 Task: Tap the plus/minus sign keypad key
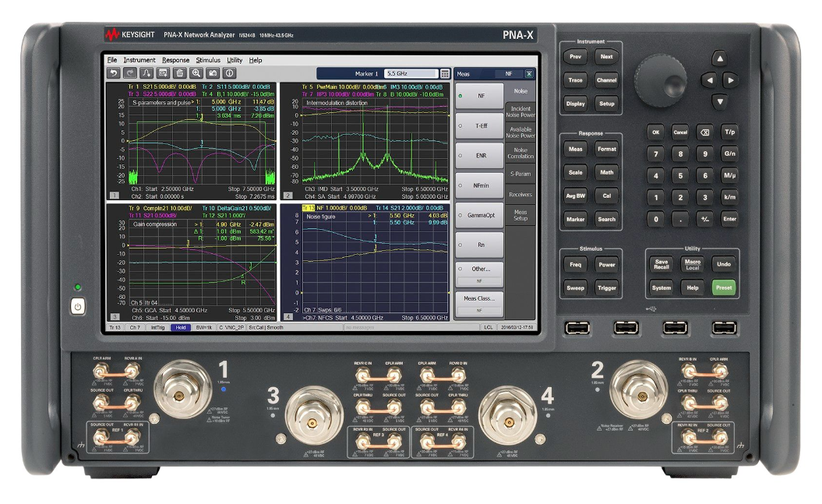click(x=705, y=219)
